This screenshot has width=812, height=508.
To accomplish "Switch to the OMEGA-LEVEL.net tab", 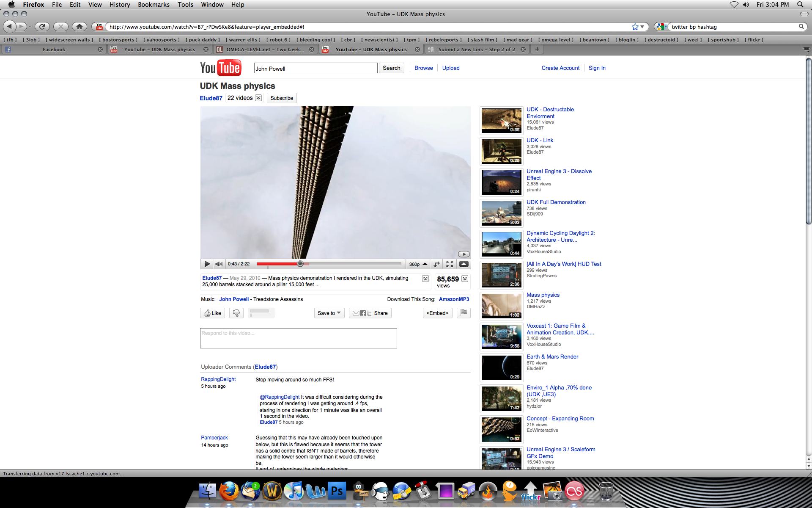I will (265, 50).
